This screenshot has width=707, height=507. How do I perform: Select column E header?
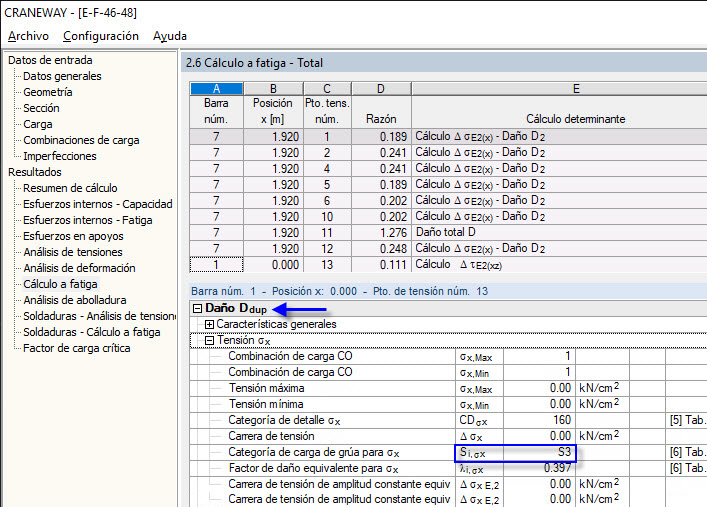tap(559, 88)
